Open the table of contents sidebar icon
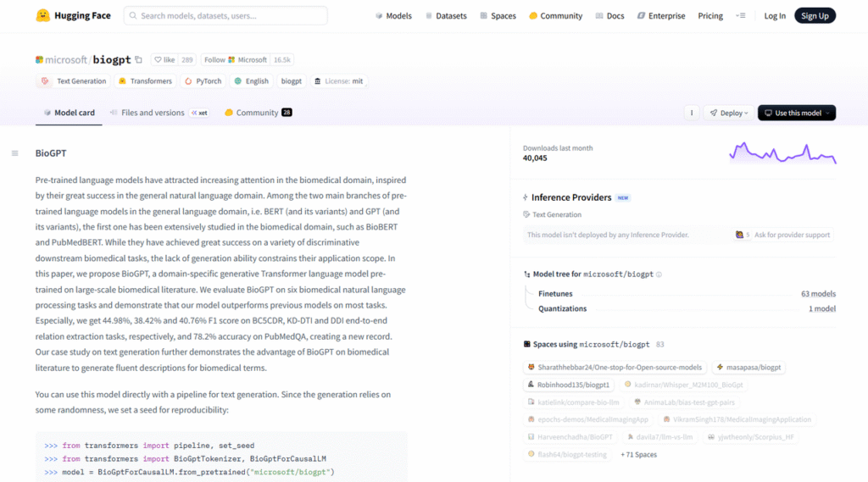The image size is (868, 482). (x=14, y=153)
